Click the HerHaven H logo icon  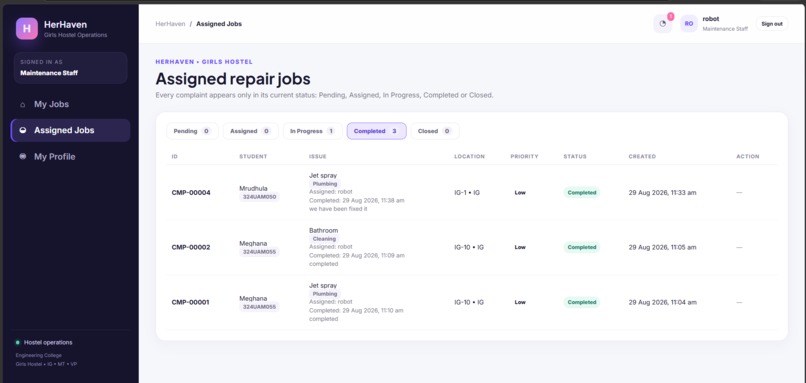pos(27,29)
